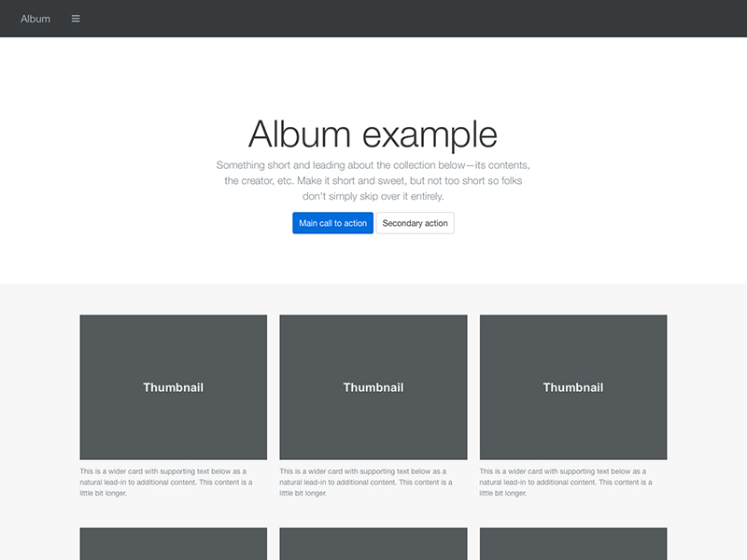Screen dimensions: 747x560
Task: Click the Secondary action button
Action: point(415,223)
